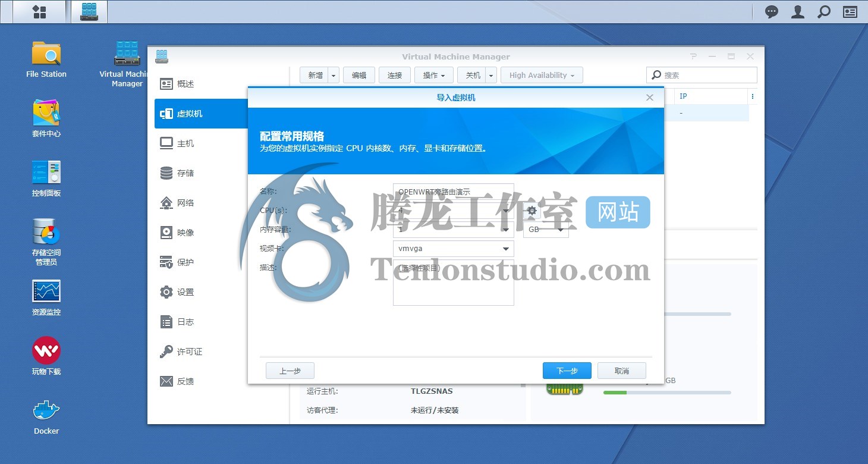The height and width of the screenshot is (464, 868).
Task: Open 设置 settings in sidebar
Action: (x=201, y=292)
